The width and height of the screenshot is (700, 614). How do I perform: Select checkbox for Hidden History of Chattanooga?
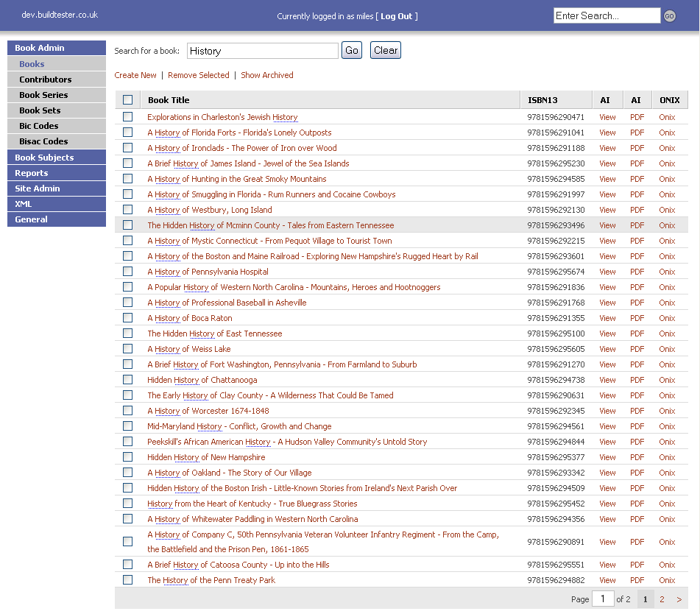127,379
